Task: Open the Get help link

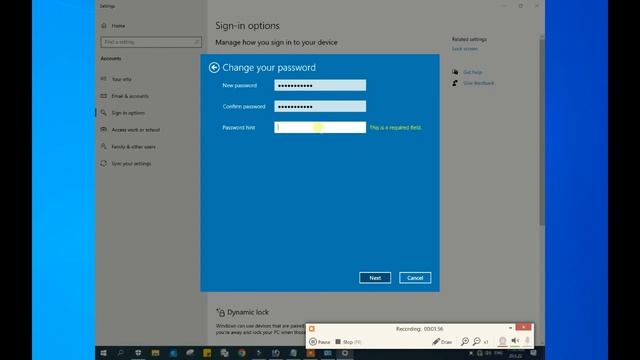Action: [473, 72]
